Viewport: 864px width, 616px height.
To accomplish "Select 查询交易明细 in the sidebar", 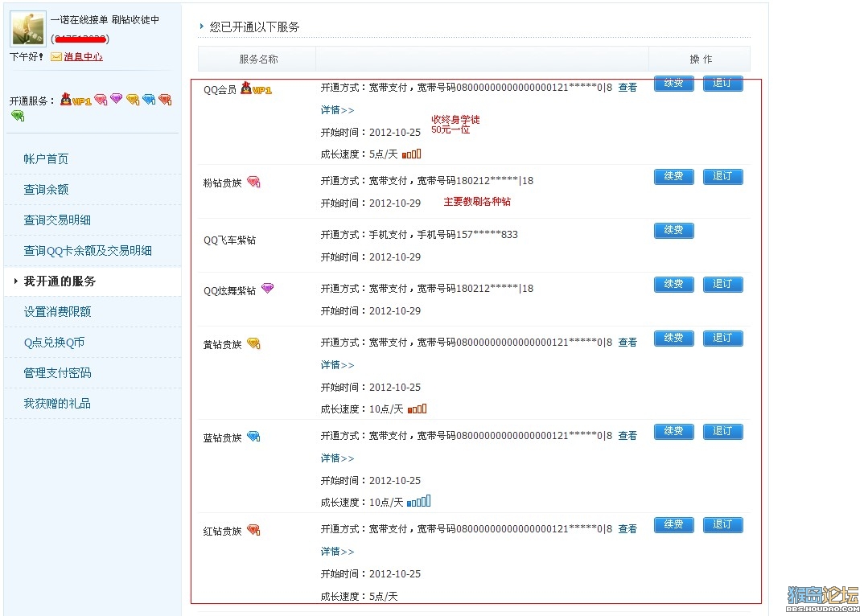I will [57, 220].
